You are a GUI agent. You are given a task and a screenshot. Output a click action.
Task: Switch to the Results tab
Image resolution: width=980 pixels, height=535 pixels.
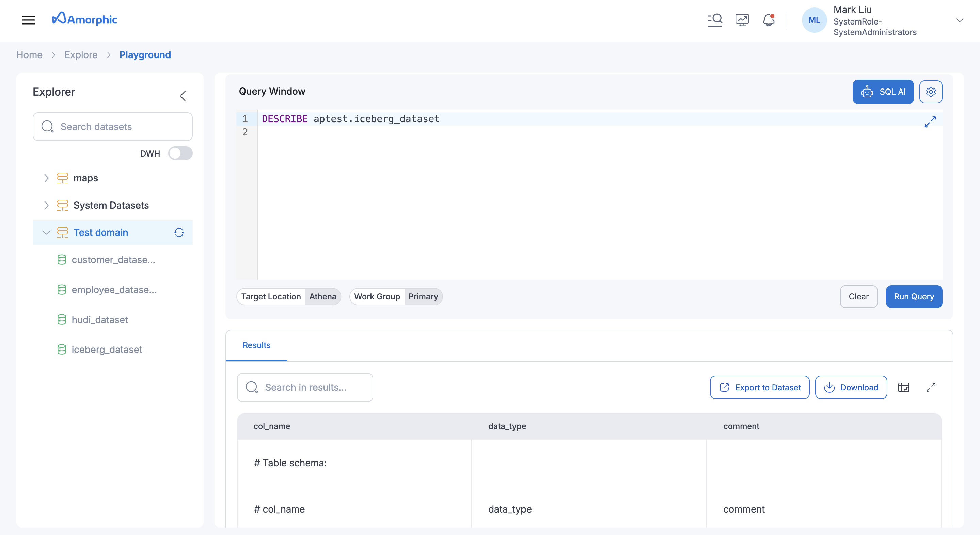(x=256, y=345)
